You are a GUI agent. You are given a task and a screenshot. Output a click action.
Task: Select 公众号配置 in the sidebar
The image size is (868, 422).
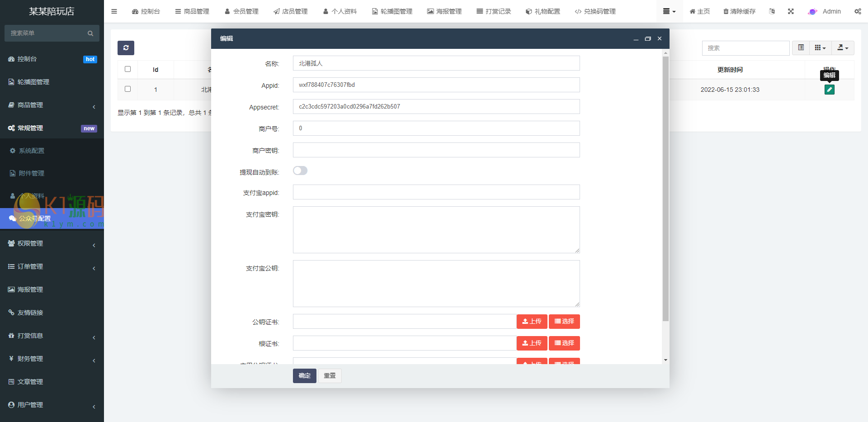coord(52,218)
